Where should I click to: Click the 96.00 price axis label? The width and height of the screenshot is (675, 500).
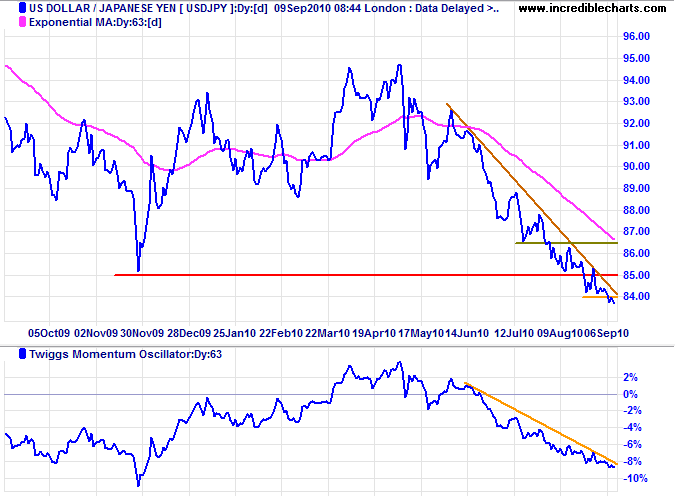click(x=636, y=36)
